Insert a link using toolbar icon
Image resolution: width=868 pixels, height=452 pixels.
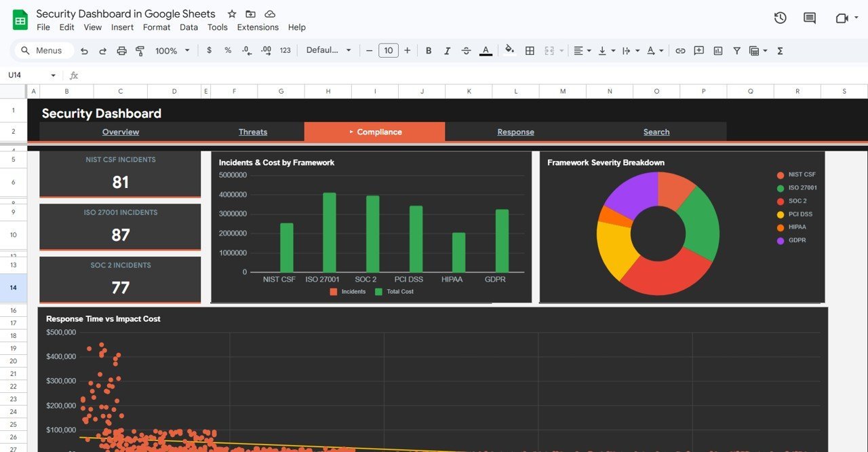tap(680, 51)
